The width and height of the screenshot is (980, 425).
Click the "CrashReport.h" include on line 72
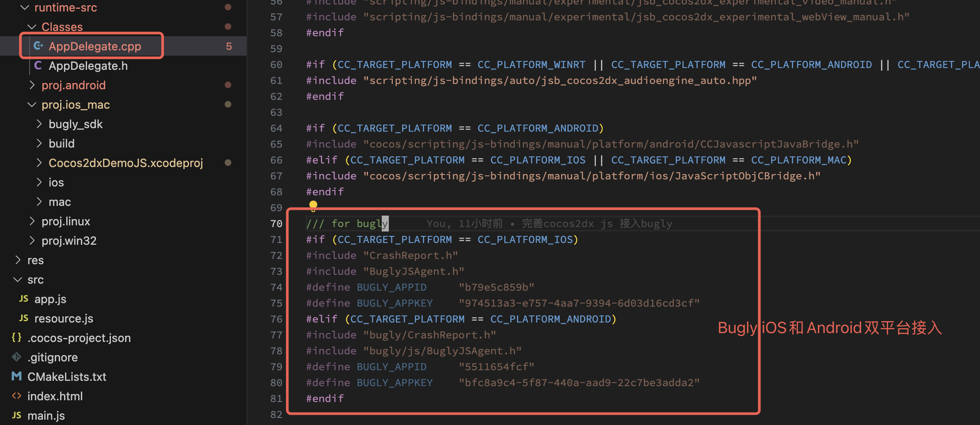[x=410, y=255]
